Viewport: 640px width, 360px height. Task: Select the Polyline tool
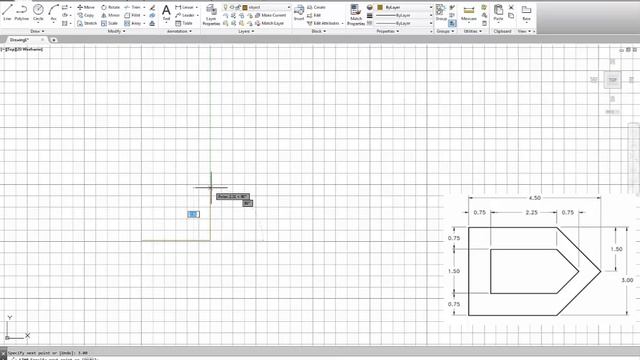(x=22, y=12)
